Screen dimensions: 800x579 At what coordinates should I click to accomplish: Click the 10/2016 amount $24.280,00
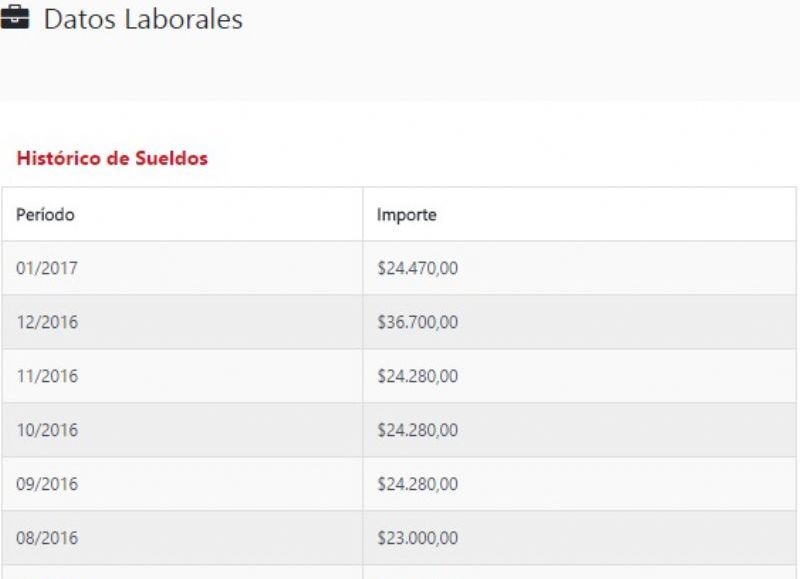click(x=579, y=430)
